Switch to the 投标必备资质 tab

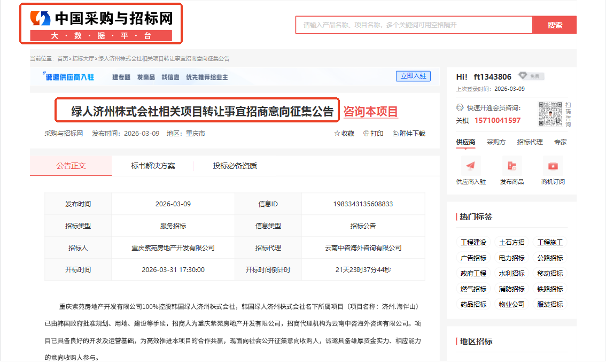click(x=235, y=166)
